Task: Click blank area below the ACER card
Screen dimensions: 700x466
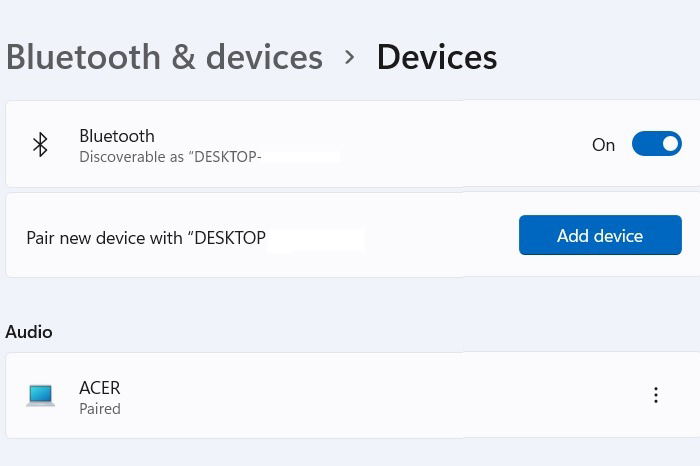Action: (350, 453)
